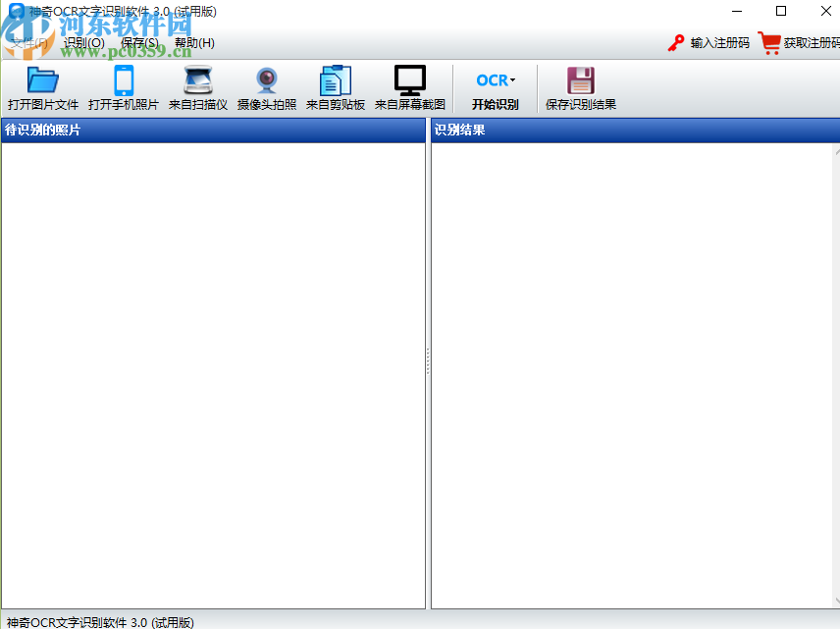Image resolution: width=840 pixels, height=629 pixels.
Task: Click the app icon in the title bar
Action: click(17, 11)
